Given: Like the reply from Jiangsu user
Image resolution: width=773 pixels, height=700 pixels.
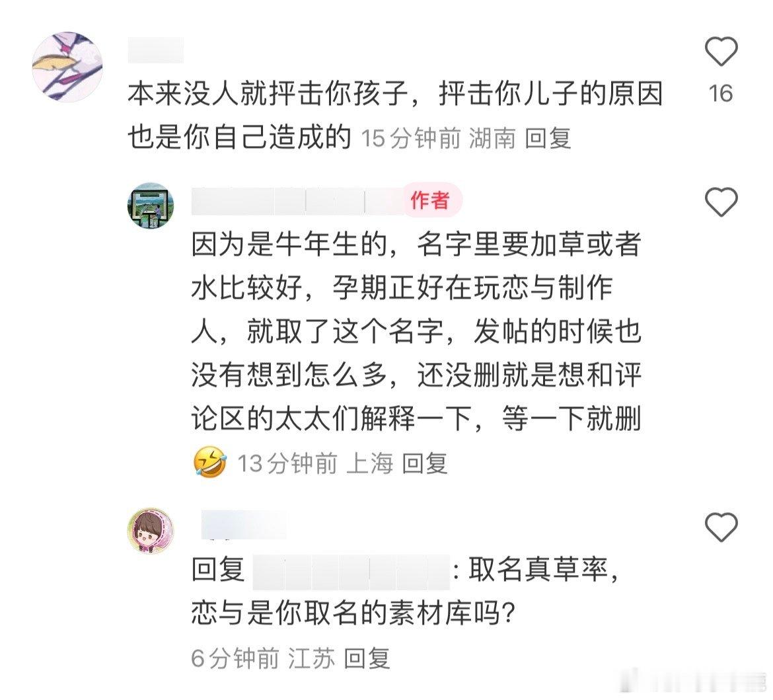Looking at the screenshot, I should tap(721, 527).
